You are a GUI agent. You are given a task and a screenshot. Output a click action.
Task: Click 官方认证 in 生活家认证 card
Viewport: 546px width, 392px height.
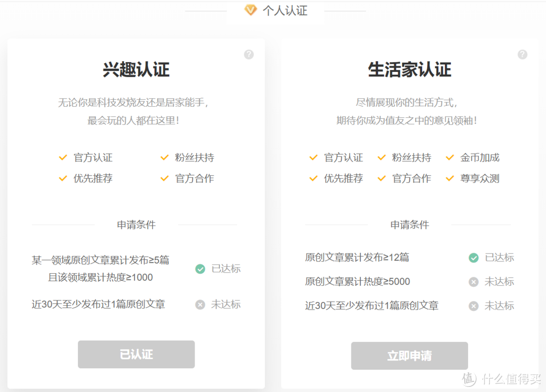343,157
